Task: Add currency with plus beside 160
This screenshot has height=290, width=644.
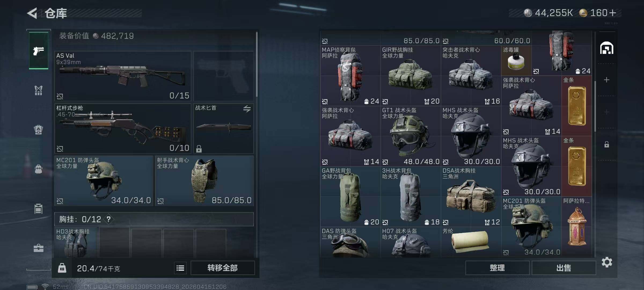Action: coord(613,13)
